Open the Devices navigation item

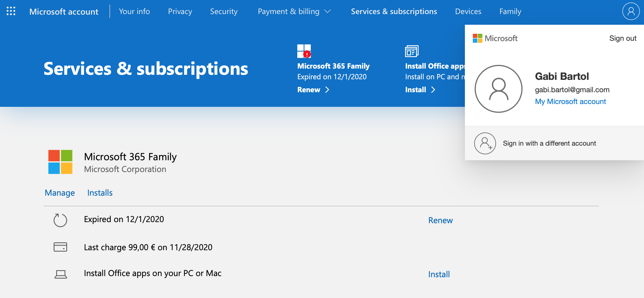[468, 12]
